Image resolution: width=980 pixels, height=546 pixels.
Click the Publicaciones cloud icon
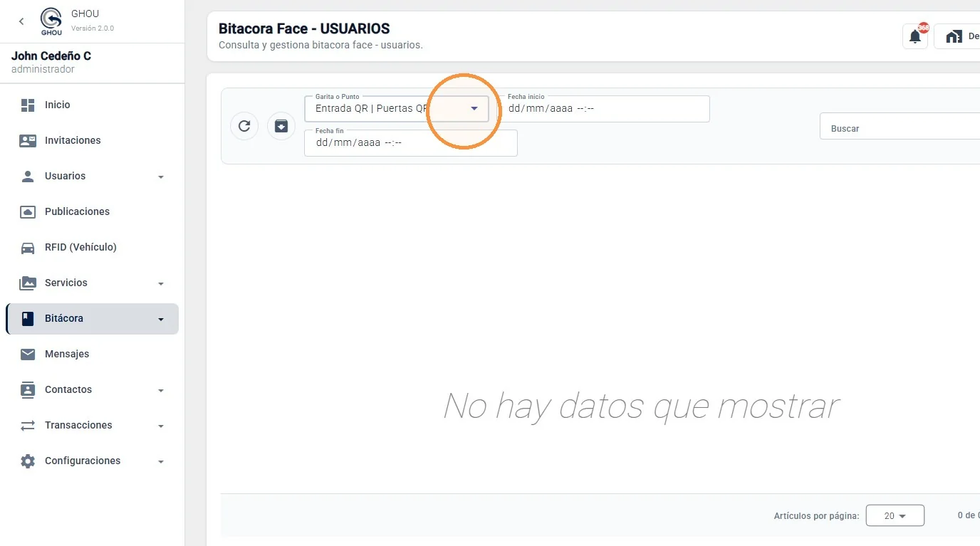tap(28, 211)
